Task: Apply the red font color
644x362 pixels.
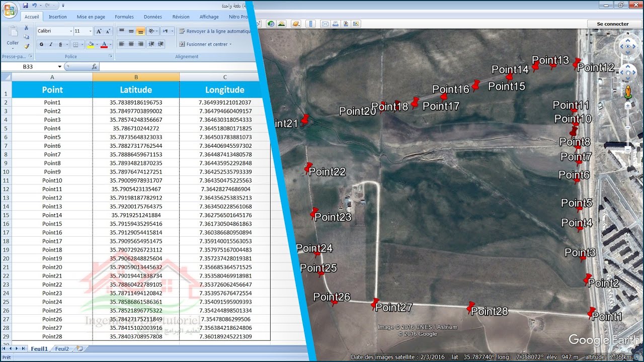Action: 104,44
